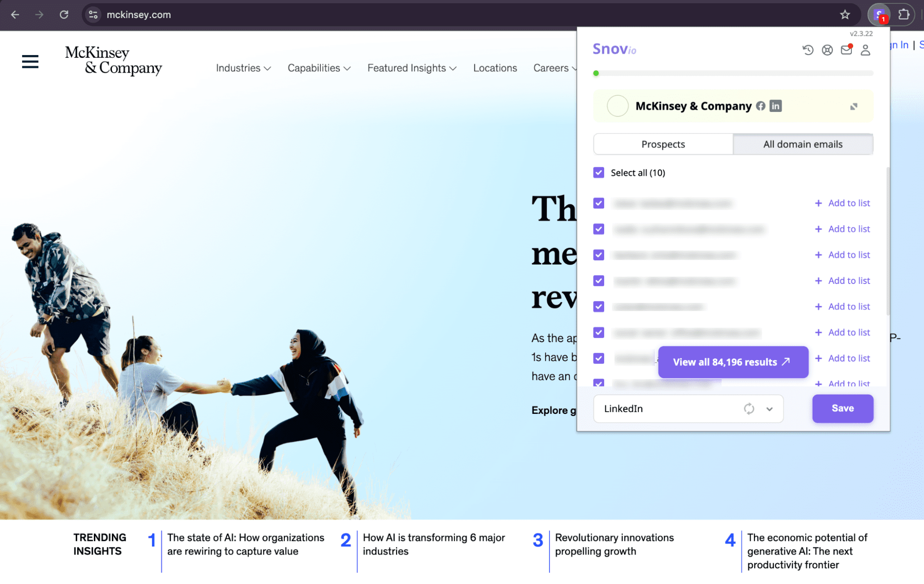
Task: Click the Save button
Action: point(842,408)
